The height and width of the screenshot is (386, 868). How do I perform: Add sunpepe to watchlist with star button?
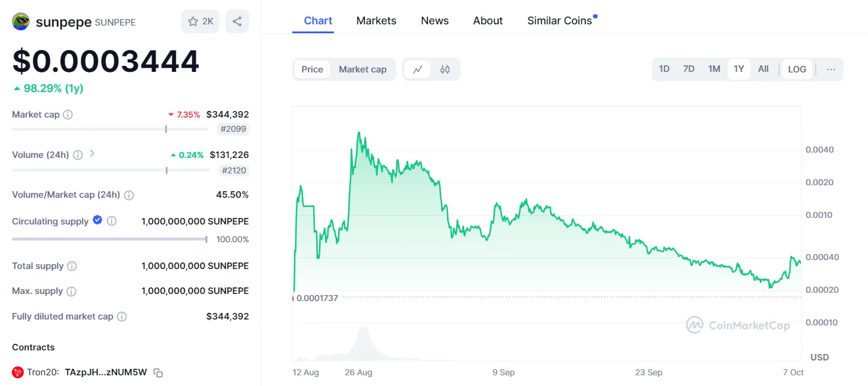(x=200, y=21)
